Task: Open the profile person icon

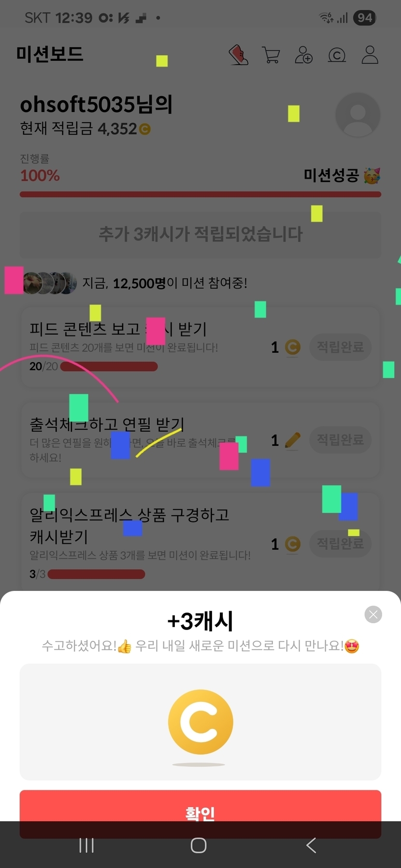Action: (370, 55)
